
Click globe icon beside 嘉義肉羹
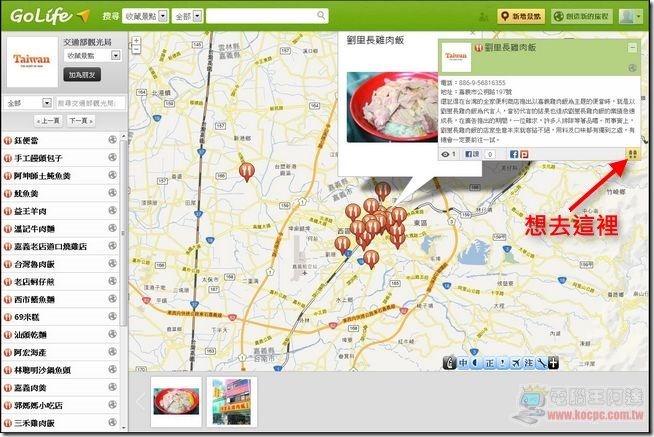coord(112,387)
